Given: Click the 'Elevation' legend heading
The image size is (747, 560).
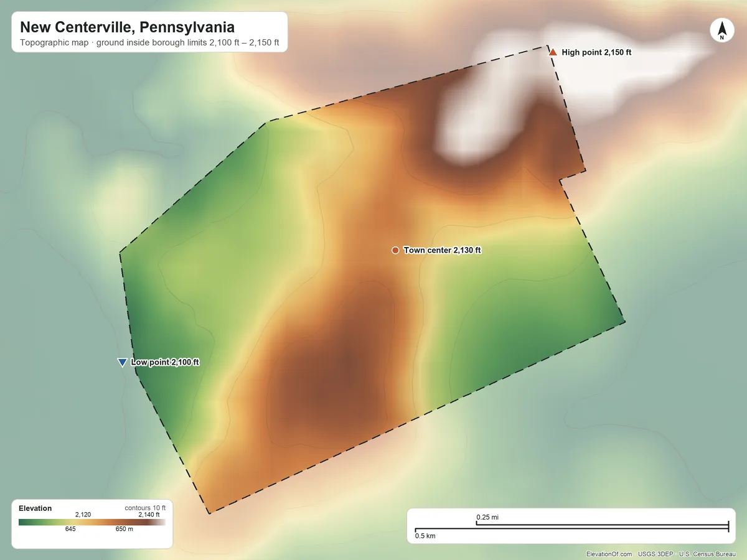Looking at the screenshot, I should coord(35,508).
